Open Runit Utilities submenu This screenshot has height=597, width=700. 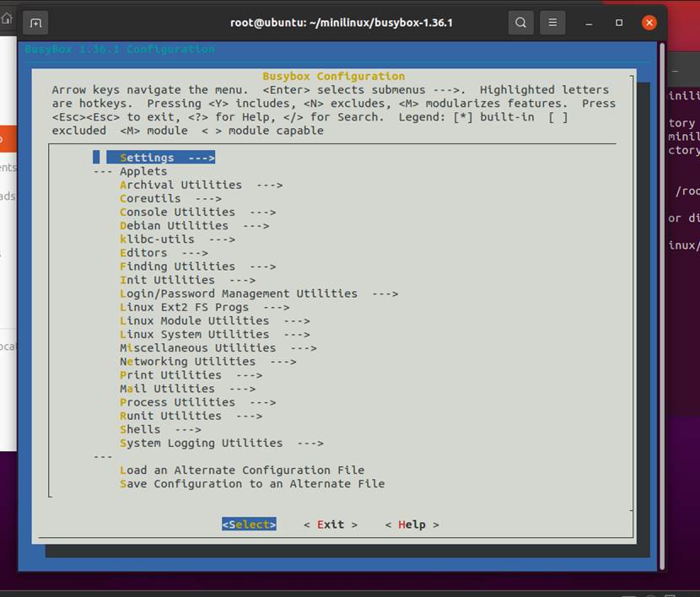click(x=191, y=416)
